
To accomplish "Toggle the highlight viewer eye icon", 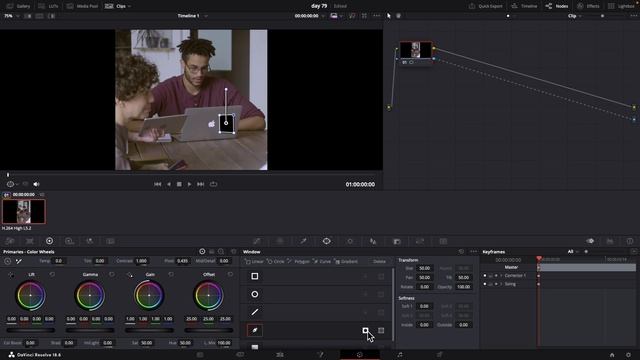I will (x=590, y=241).
